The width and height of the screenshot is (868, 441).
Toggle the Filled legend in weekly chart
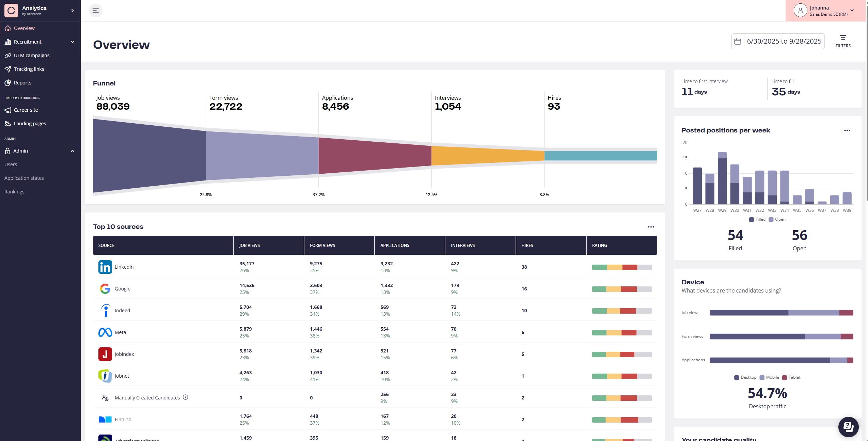[757, 219]
